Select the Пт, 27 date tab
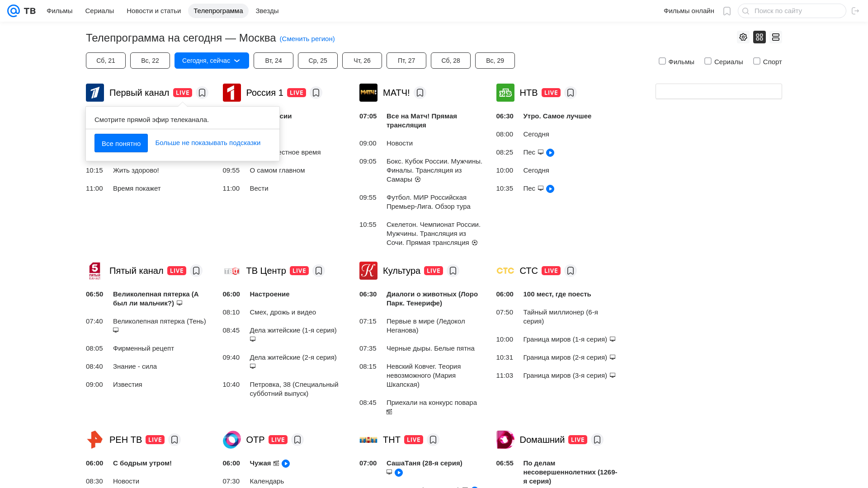This screenshot has width=868, height=488. tap(406, 61)
